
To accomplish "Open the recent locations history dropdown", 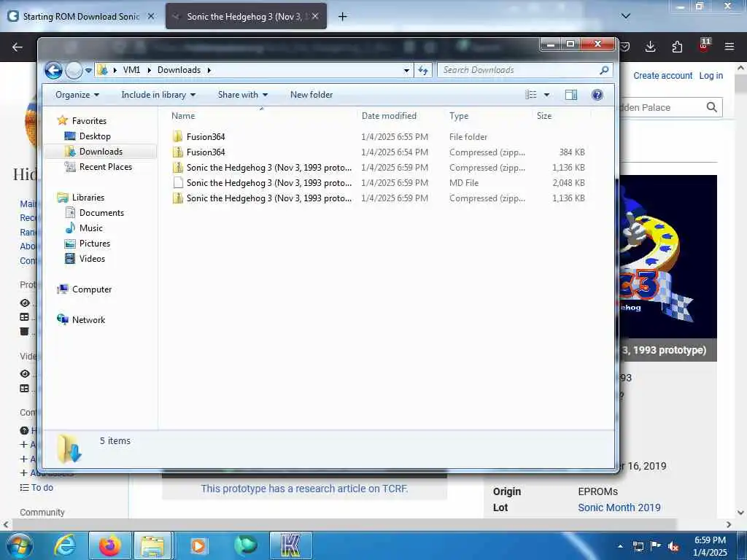I will coord(88,71).
